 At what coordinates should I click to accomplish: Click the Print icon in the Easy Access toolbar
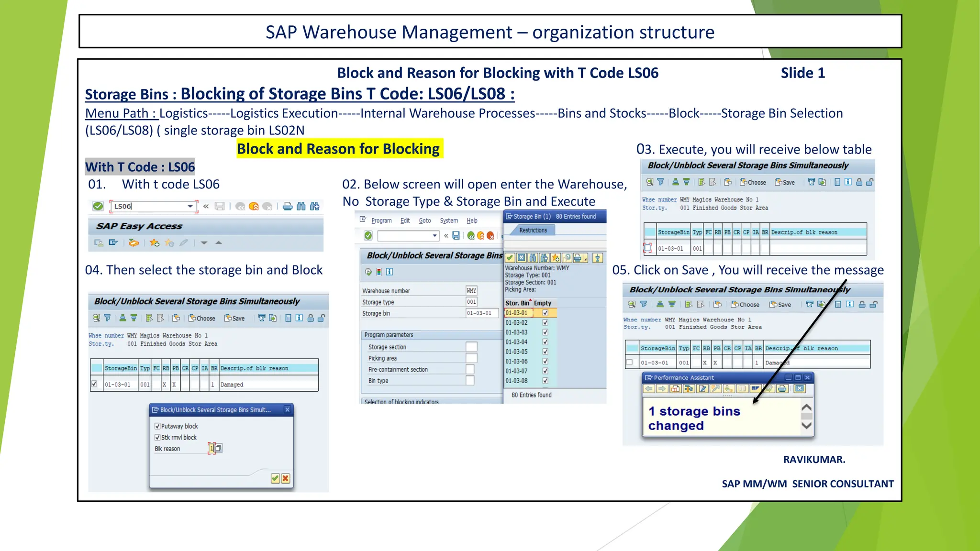287,206
